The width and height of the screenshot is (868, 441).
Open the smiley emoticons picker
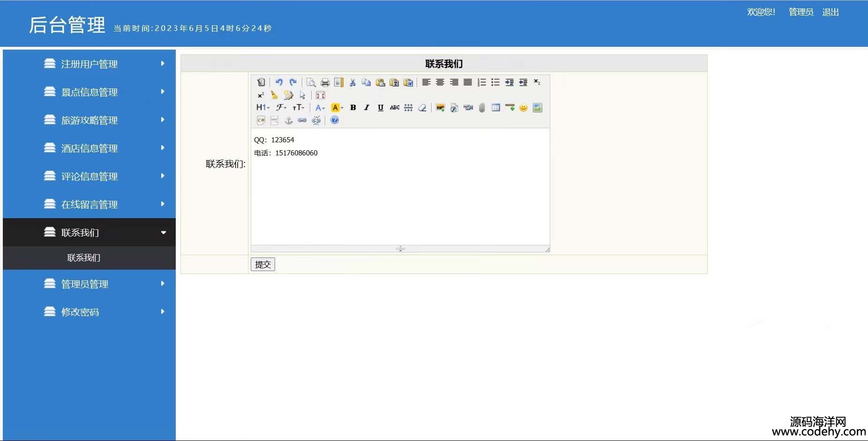pos(524,108)
